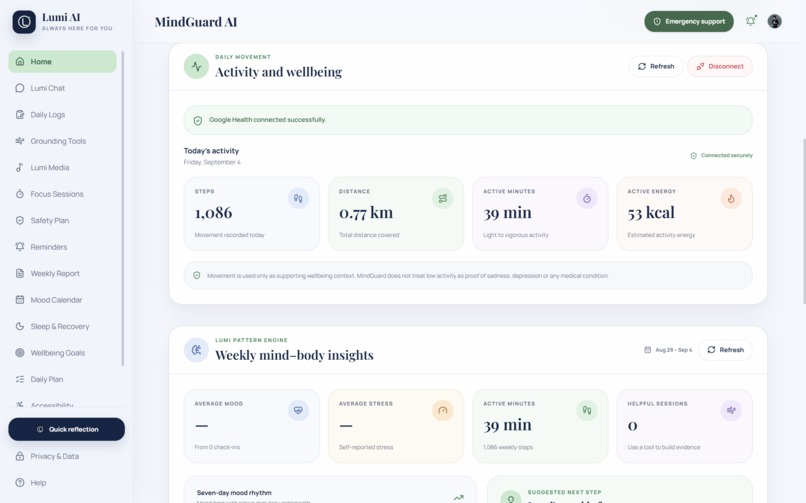806x503 pixels.
Task: Click the Lumi Pattern Engine brain icon
Action: (x=196, y=350)
